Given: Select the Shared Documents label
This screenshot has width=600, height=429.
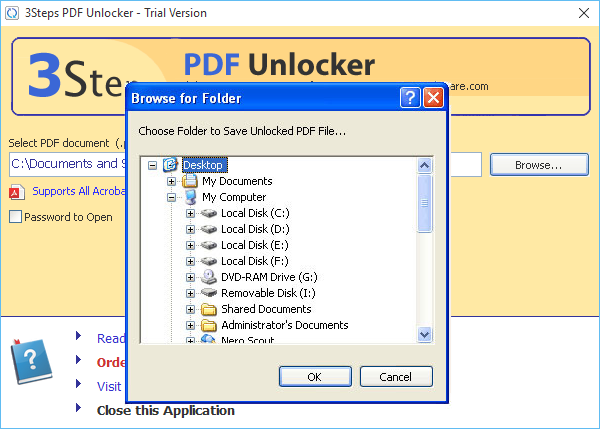Looking at the screenshot, I should click(266, 310).
